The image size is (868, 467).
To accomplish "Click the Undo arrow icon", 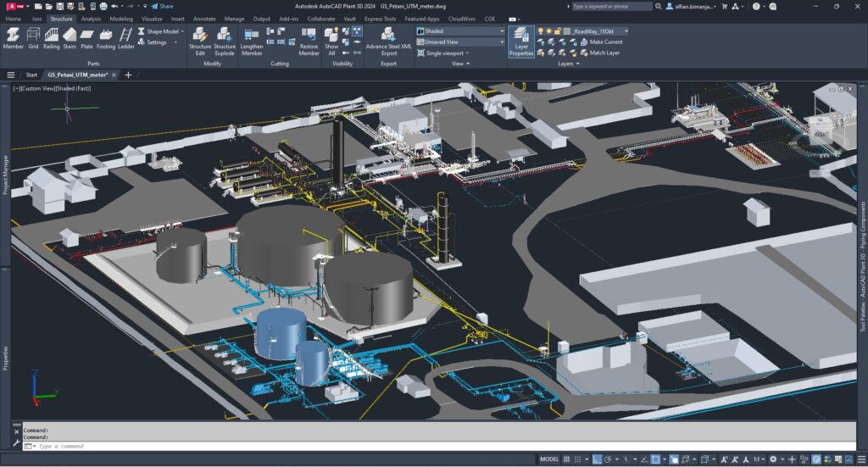I will [x=114, y=6].
